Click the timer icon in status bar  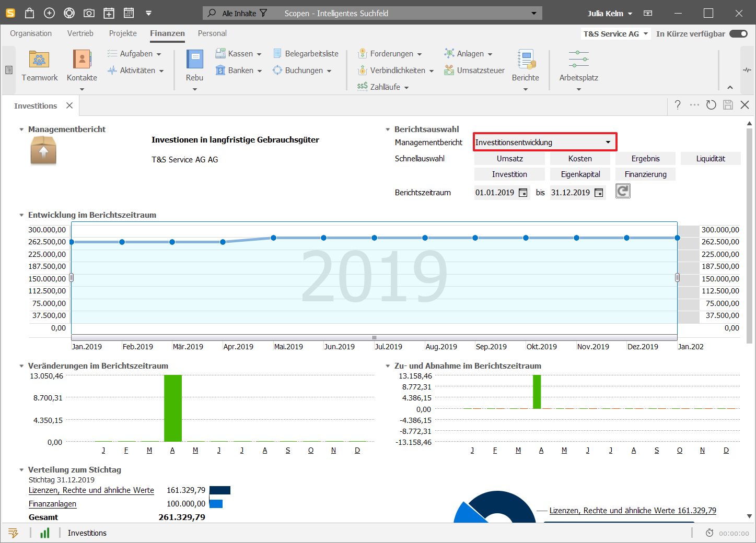[710, 533]
